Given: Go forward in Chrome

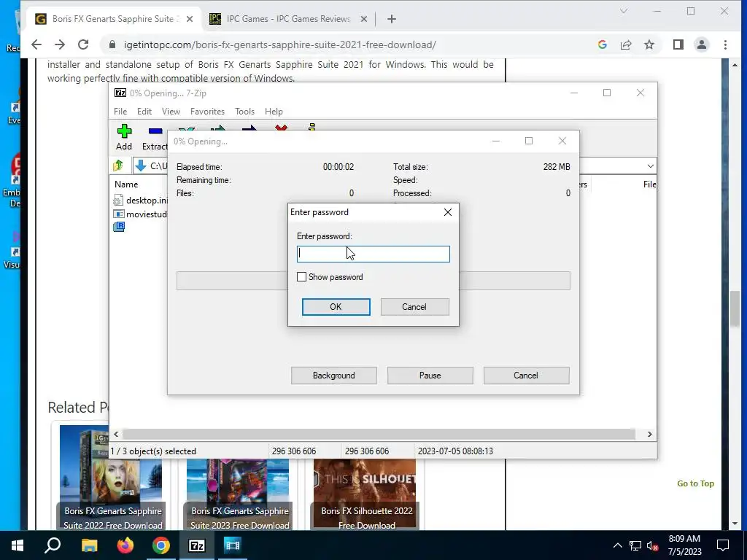Looking at the screenshot, I should coord(60,44).
